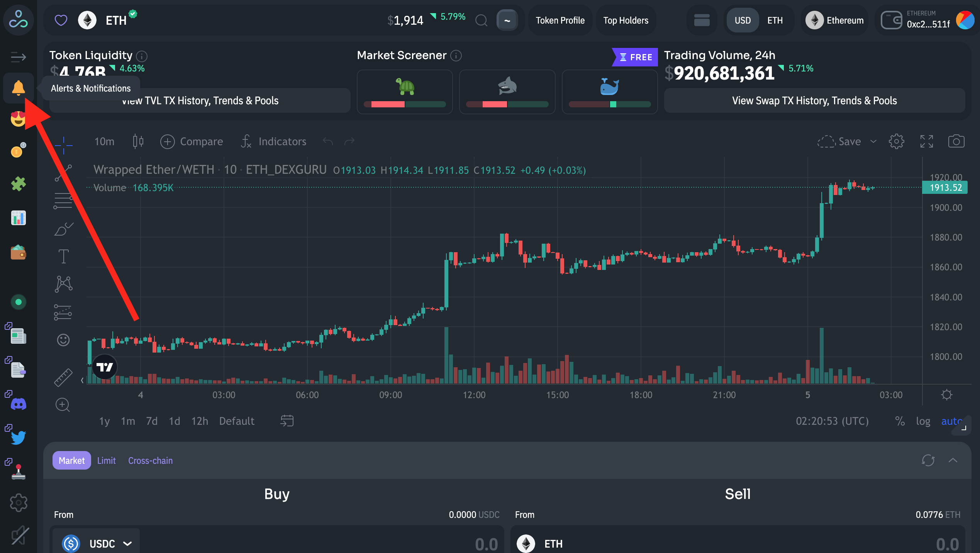Switch currency display to ETH
The width and height of the screenshot is (980, 553).
pos(775,20)
